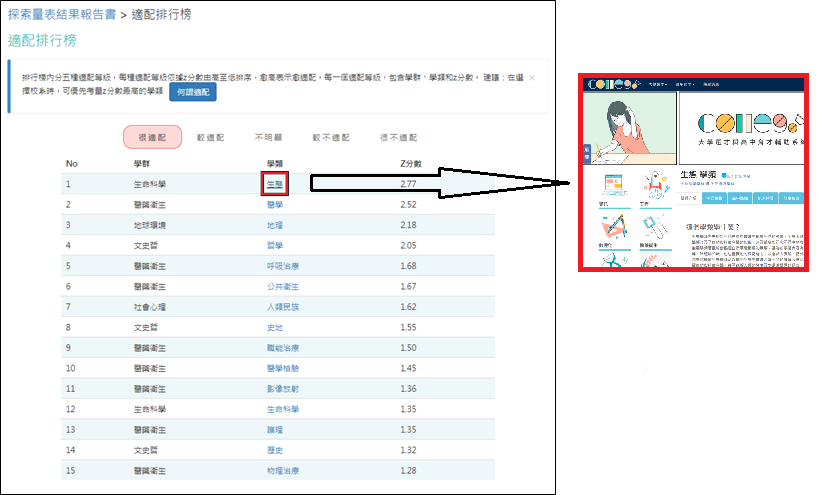
Task: Open the 較不適配 tab
Action: 331,137
